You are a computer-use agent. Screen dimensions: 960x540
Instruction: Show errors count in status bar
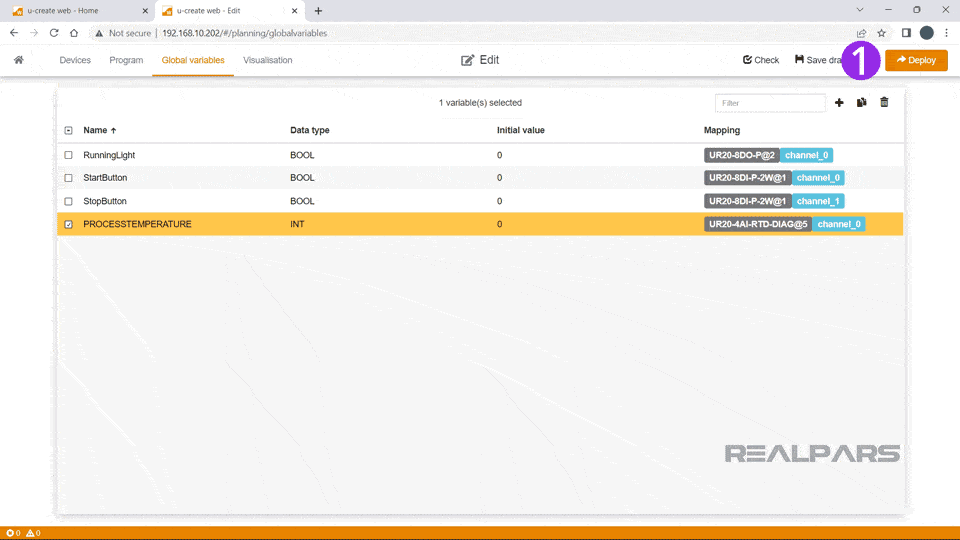[x=13, y=533]
